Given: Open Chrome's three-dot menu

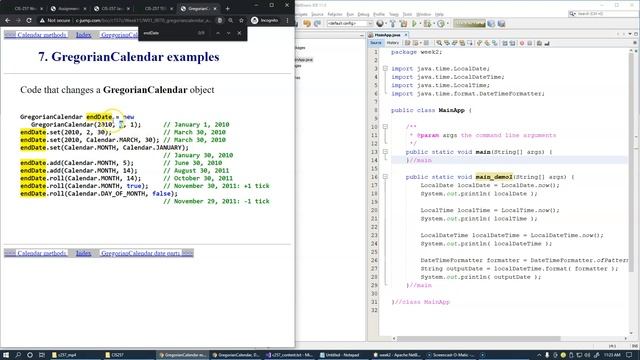Looking at the screenshot, I should [287, 20].
